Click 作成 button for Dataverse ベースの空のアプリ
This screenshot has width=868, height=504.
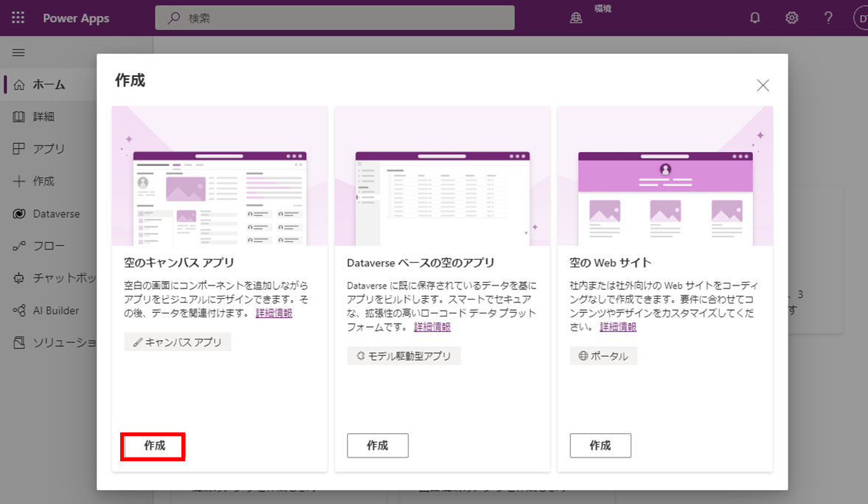(x=378, y=446)
